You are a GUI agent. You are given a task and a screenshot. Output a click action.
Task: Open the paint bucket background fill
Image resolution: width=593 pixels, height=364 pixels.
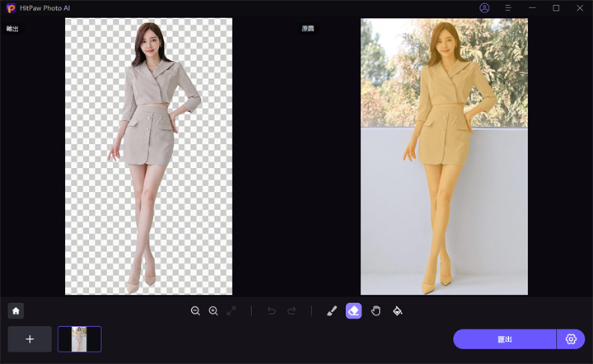coord(397,310)
